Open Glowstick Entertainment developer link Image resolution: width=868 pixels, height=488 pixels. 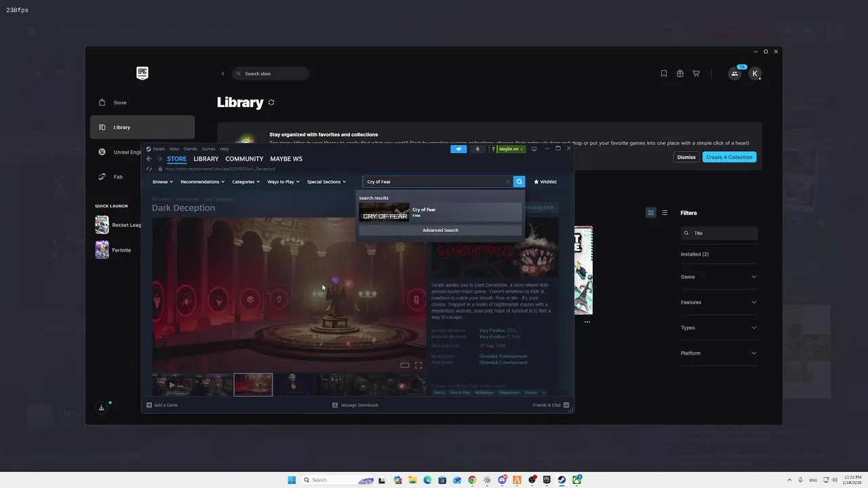coord(503,357)
